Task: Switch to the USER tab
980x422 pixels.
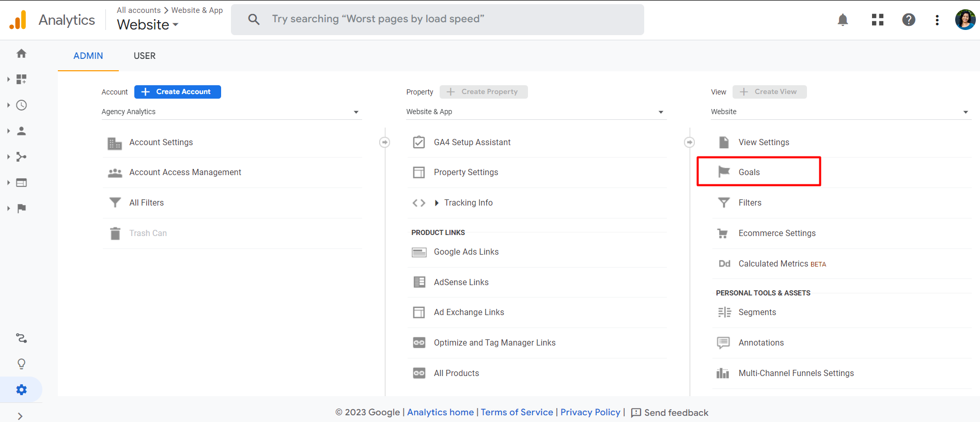Action: (145, 56)
